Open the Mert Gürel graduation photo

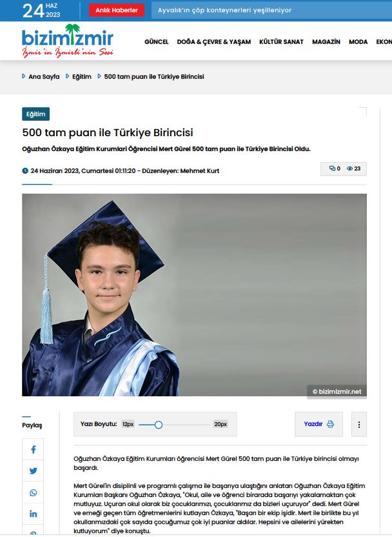(x=194, y=295)
